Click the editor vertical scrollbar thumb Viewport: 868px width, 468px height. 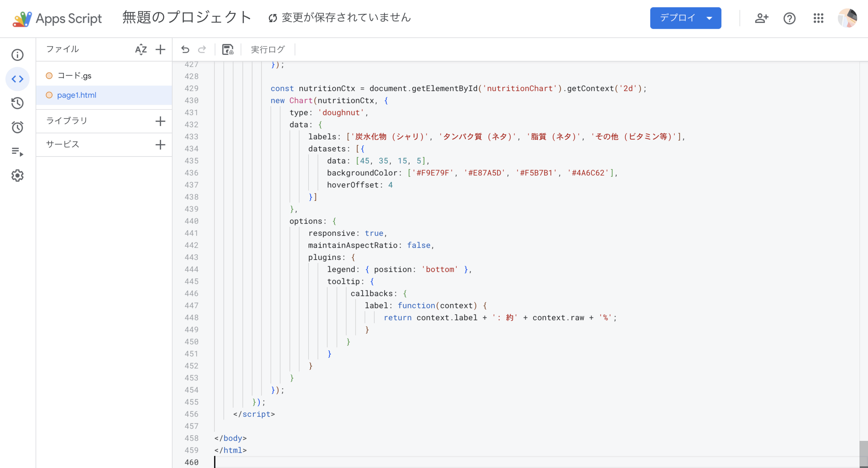pyautogui.click(x=864, y=454)
